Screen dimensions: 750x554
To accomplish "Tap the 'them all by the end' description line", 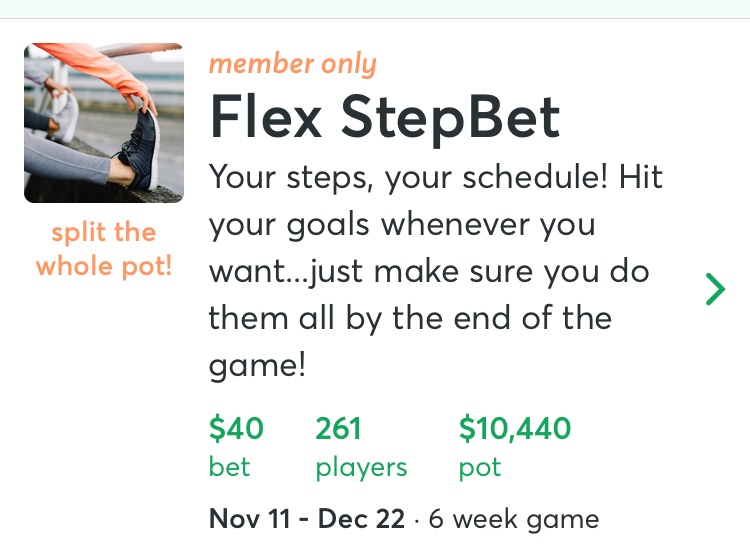I will point(409,318).
